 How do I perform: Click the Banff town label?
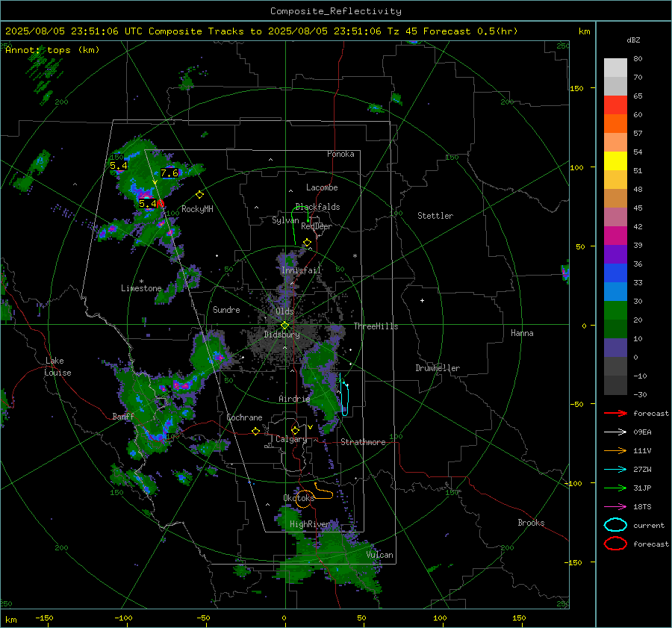123,416
